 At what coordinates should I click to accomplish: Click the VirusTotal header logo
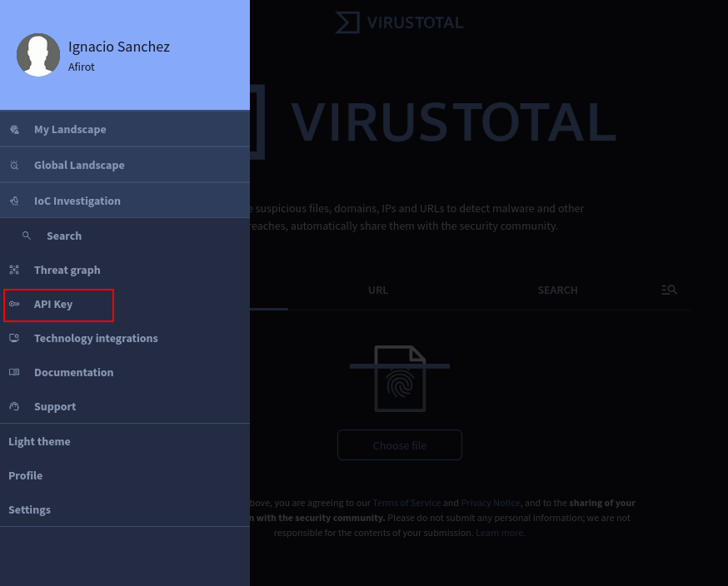pos(399,22)
